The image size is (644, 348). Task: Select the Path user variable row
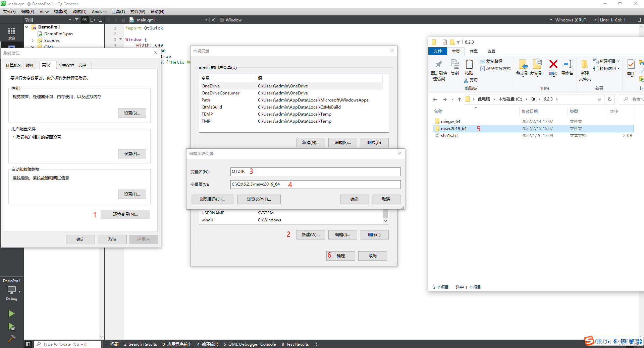pyautogui.click(x=291, y=100)
